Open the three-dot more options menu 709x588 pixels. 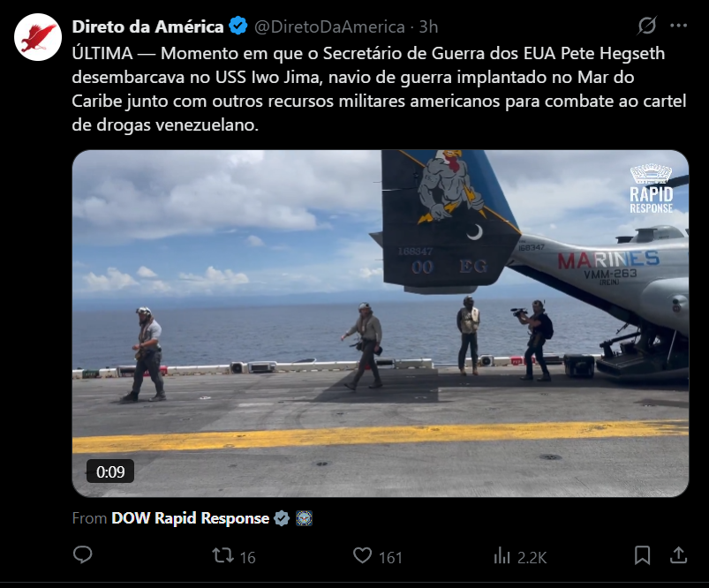pos(679,26)
